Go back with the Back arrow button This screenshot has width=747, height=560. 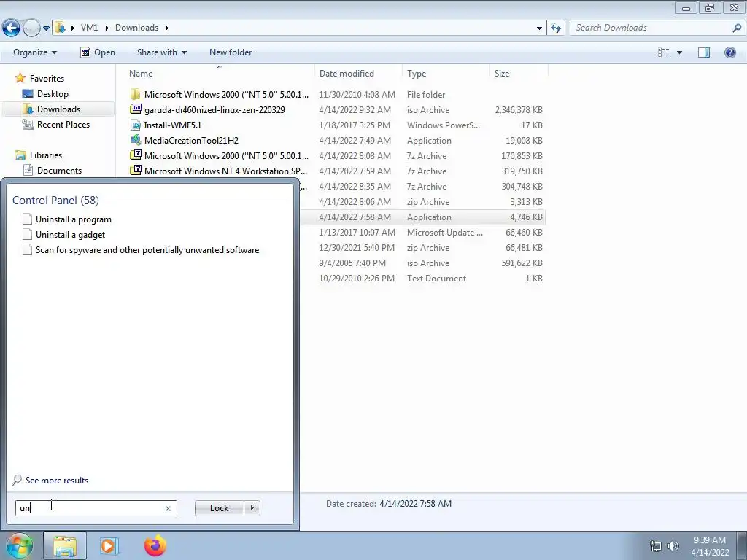(x=12, y=28)
